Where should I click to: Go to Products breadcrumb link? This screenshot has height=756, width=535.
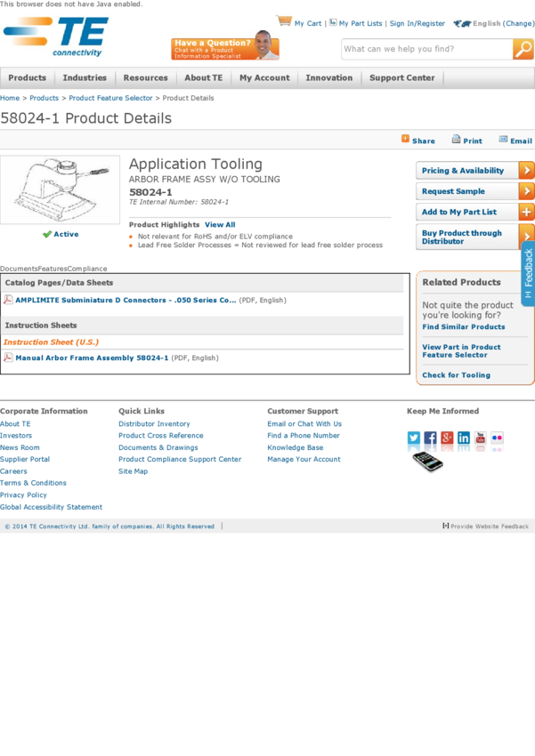pyautogui.click(x=44, y=98)
